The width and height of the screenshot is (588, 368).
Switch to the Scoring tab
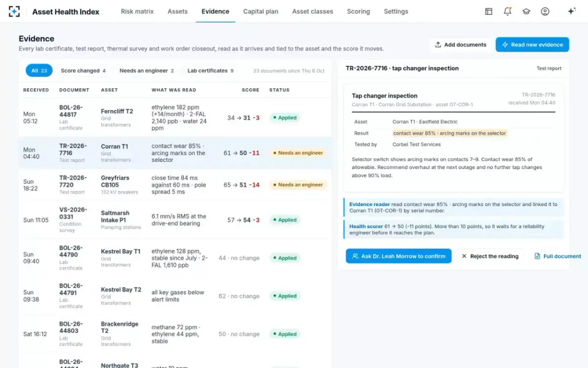358,11
